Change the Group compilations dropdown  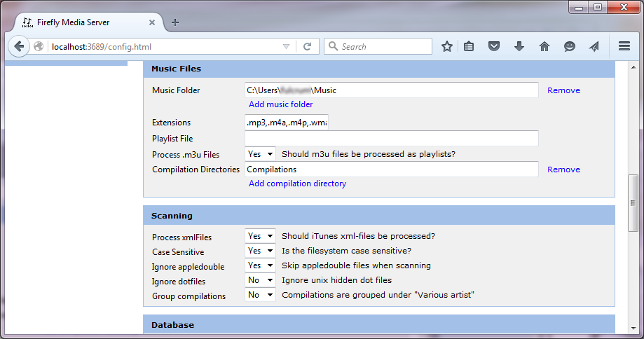click(260, 296)
